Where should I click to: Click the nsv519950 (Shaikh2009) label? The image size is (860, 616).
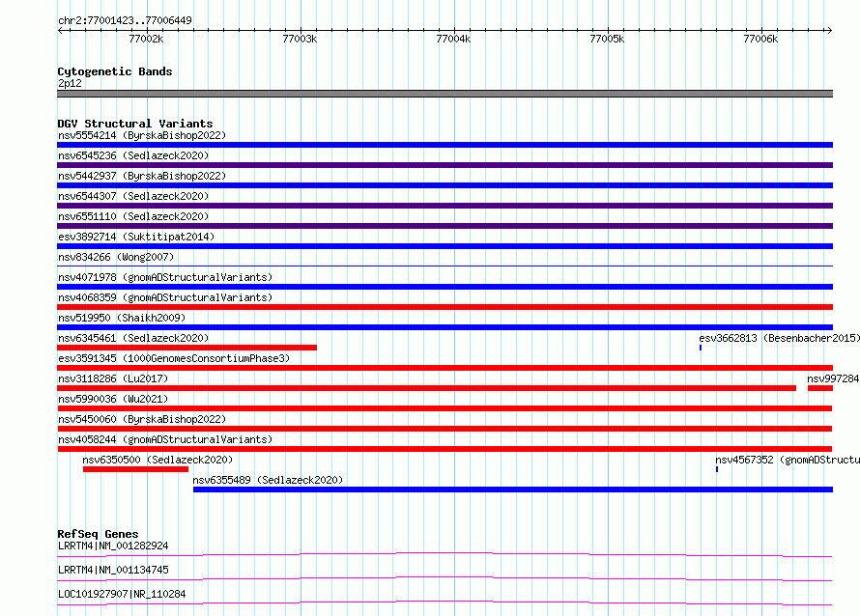point(122,318)
